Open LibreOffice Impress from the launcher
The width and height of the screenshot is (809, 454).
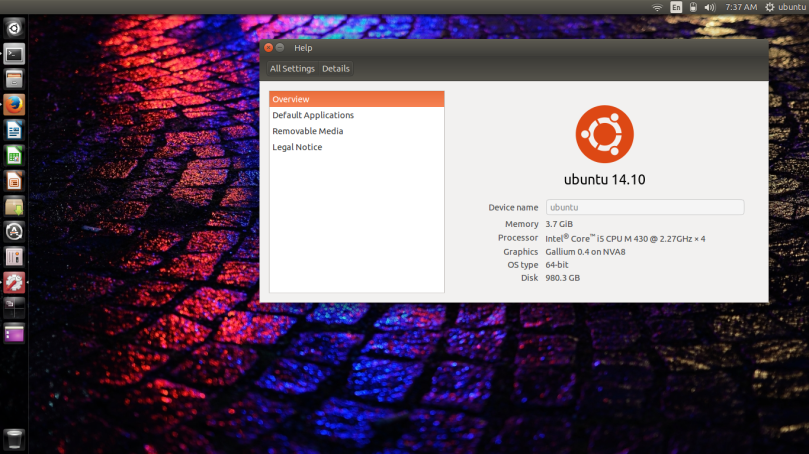[x=14, y=181]
